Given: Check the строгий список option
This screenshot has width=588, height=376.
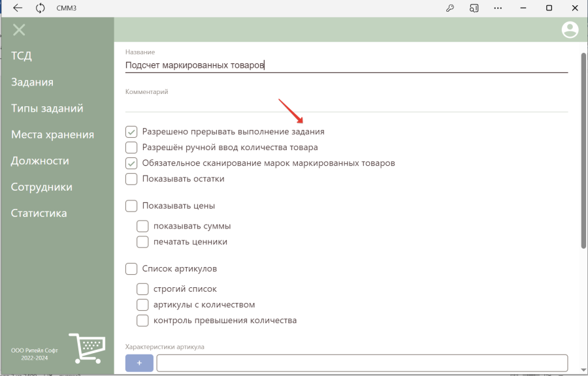Looking at the screenshot, I should [142, 289].
